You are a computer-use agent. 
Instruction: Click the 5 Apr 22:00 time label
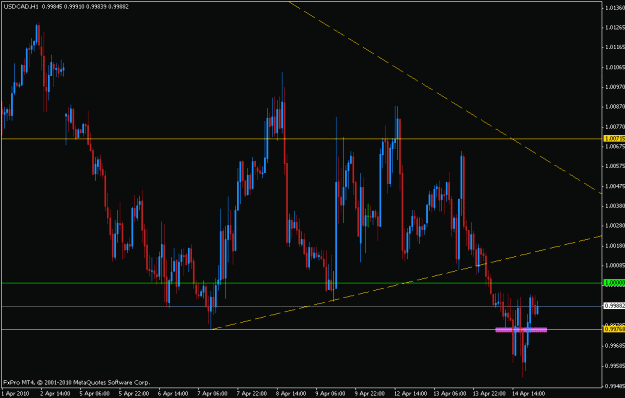click(x=134, y=394)
